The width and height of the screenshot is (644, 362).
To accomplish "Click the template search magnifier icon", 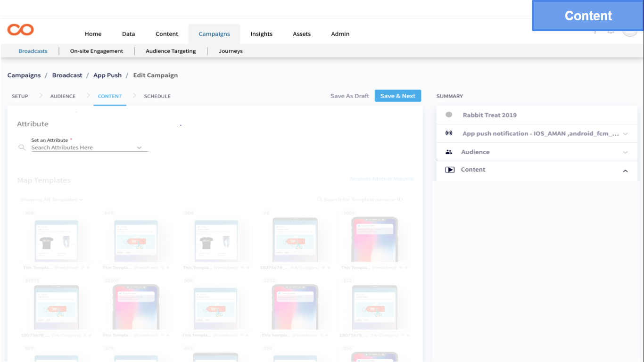I will (x=319, y=200).
